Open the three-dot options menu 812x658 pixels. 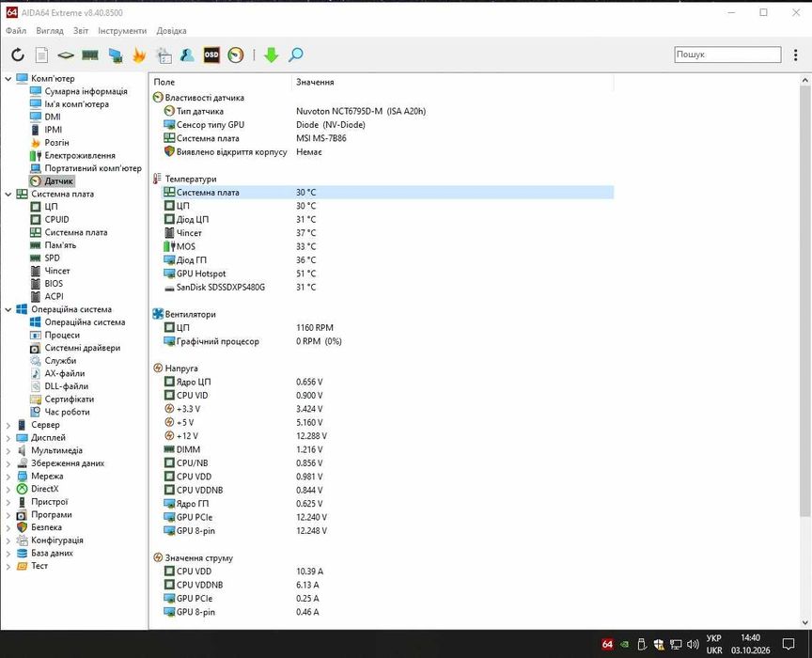click(795, 55)
